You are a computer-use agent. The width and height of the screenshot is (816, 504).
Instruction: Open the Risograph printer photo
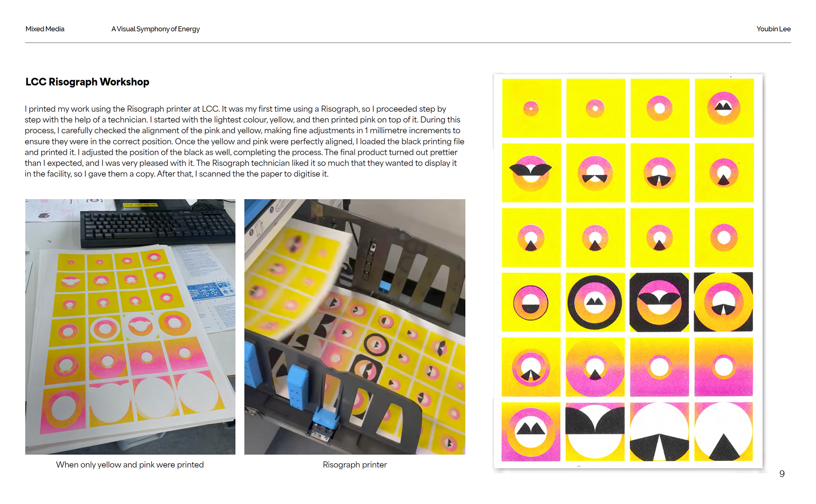[x=355, y=327]
